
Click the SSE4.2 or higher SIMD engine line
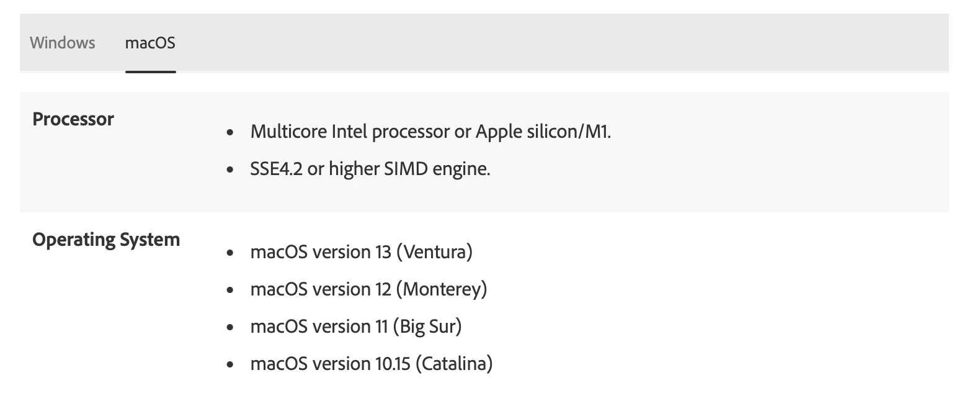tap(370, 169)
